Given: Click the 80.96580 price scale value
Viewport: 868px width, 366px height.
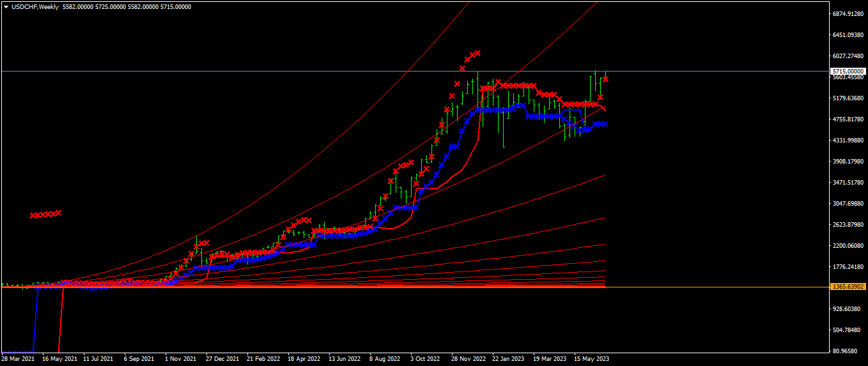Looking at the screenshot, I should [x=848, y=351].
